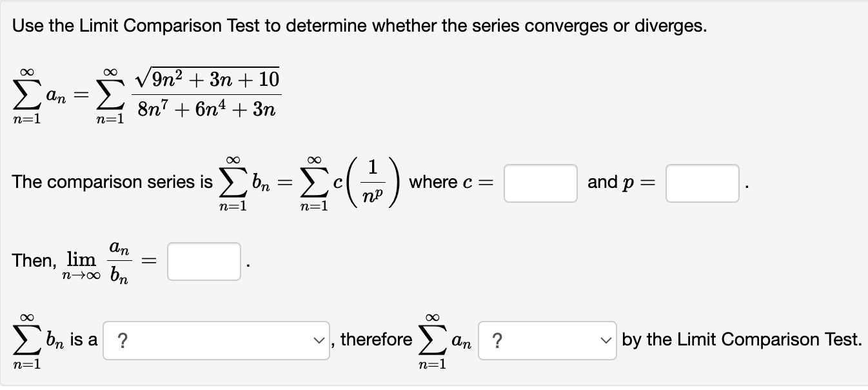Expand the dropdown showing '?' next to bₙ

[x=216, y=339]
